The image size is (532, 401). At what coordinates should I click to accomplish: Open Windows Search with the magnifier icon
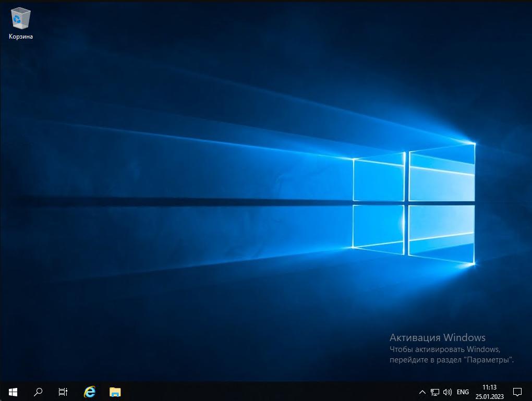(x=38, y=392)
